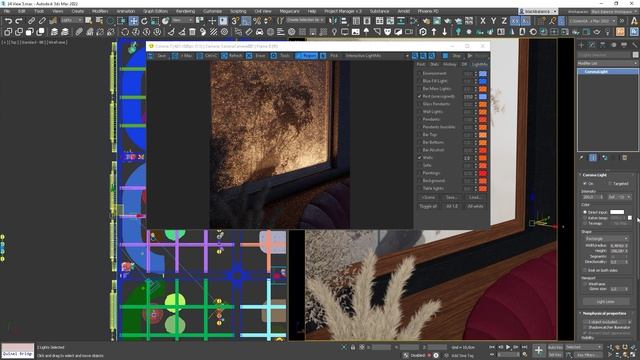The width and height of the screenshot is (640, 360).
Task: Open the Rendering menu
Action: coord(185,11)
